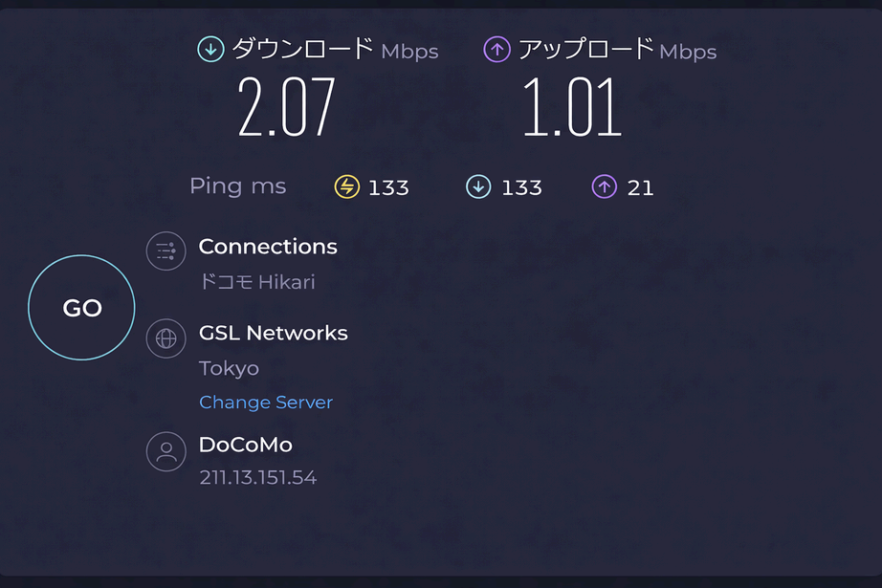Click the user profile icon beside DoCoMo
Image resolution: width=882 pixels, height=588 pixels.
point(165,450)
